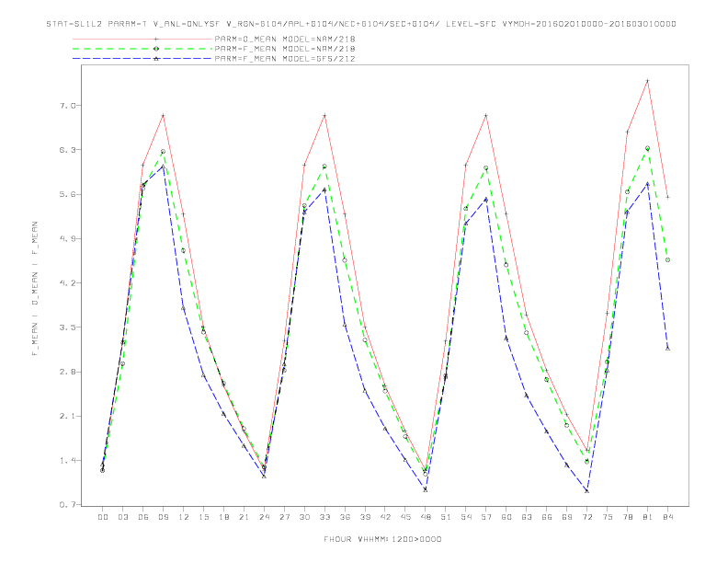
Task: Click x-axis tick label 42
Action: 385,517
